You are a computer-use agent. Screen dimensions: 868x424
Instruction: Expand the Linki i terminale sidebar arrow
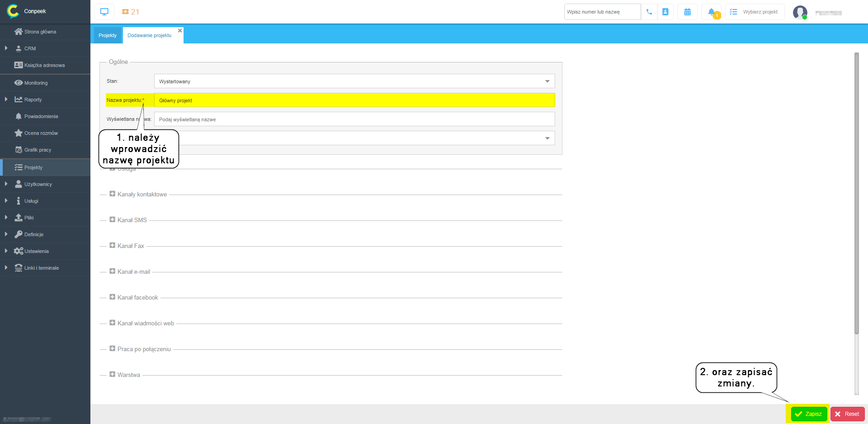tap(6, 267)
